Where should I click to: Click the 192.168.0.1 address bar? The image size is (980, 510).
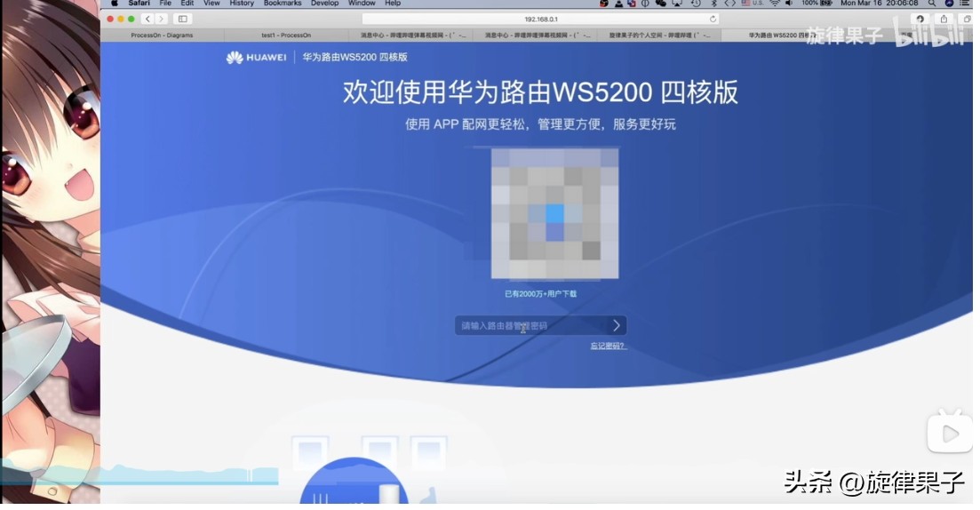pos(542,19)
